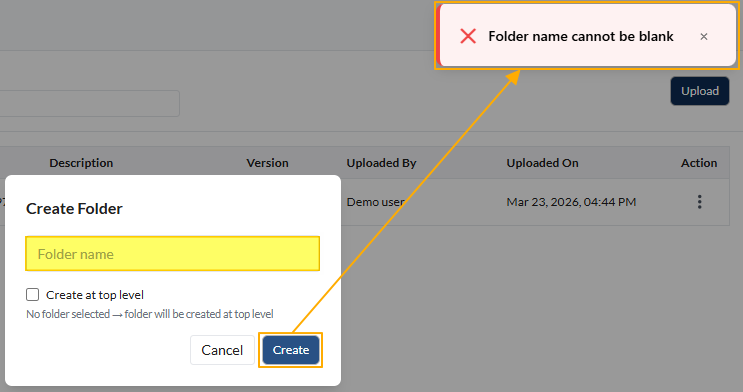The height and width of the screenshot is (392, 743).
Task: Select the Uploaded By column header
Action: pos(381,163)
